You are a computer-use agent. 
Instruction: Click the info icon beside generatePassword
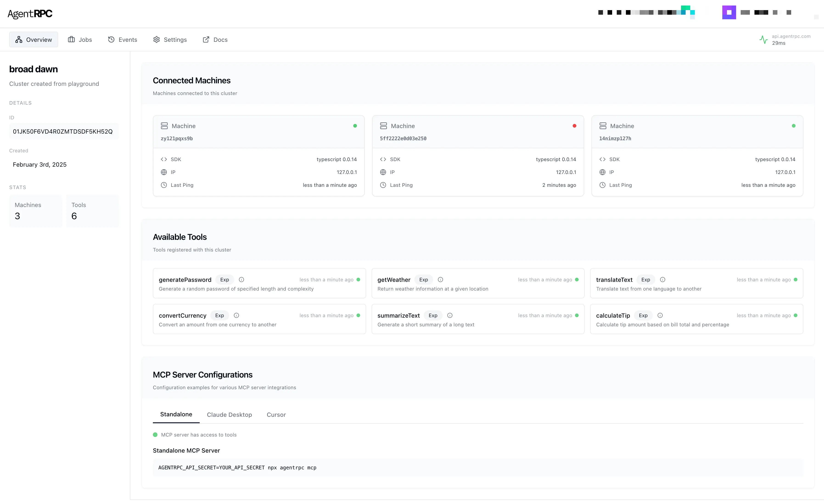pos(241,280)
